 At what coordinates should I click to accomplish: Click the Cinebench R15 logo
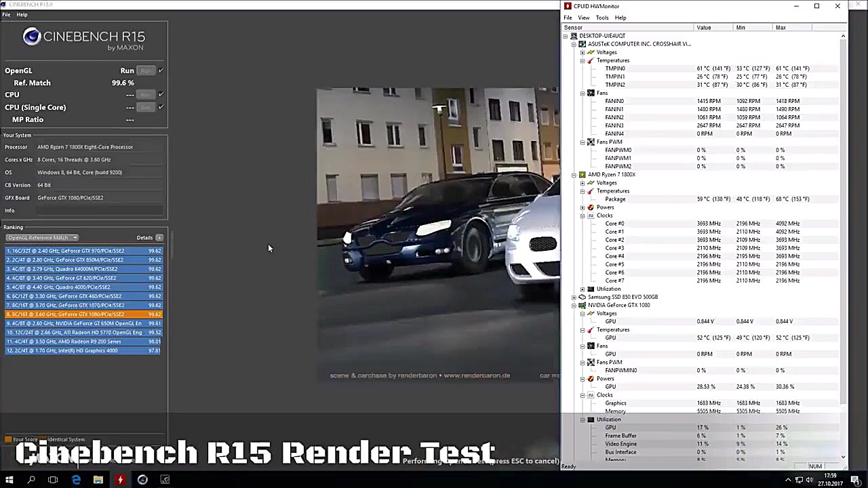coord(31,37)
